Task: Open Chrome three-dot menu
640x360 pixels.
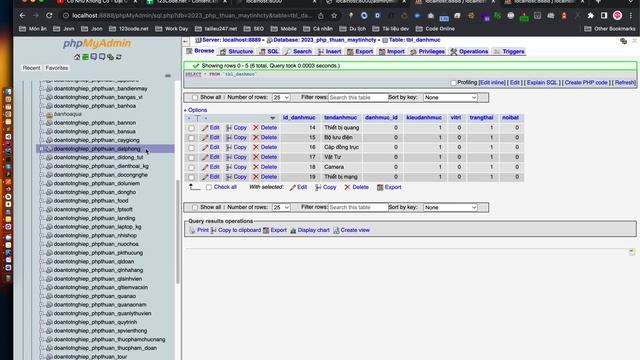Action: click(x=631, y=16)
